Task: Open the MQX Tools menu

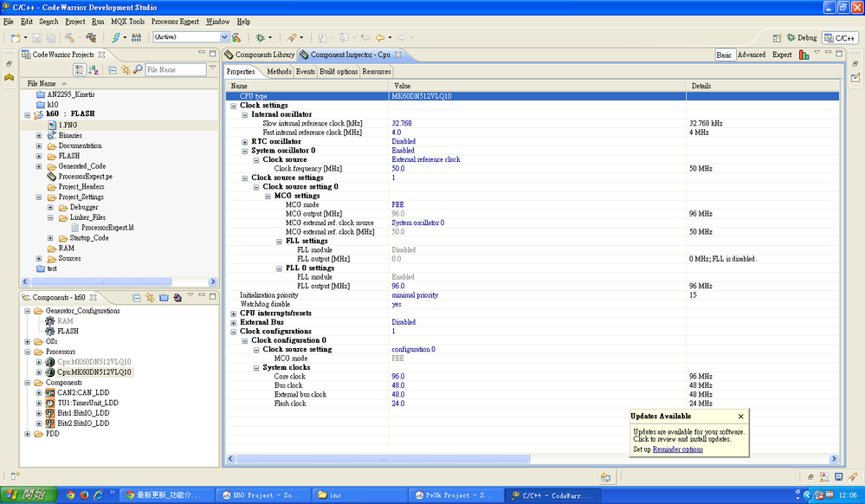Action: pos(127,22)
